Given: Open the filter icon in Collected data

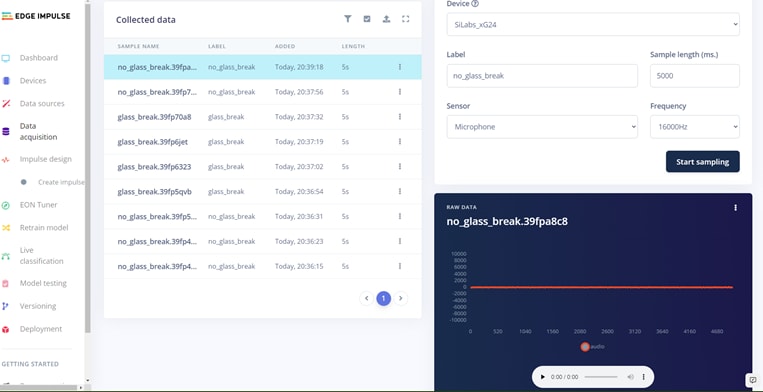Looking at the screenshot, I should click(347, 19).
